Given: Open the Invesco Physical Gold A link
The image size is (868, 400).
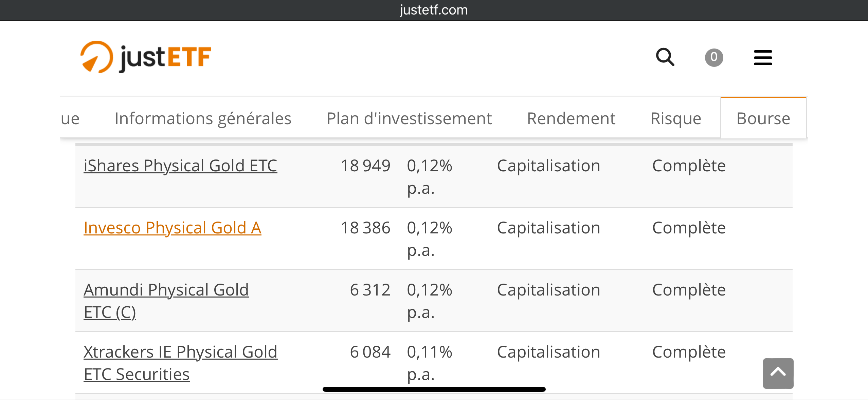Looking at the screenshot, I should (173, 228).
